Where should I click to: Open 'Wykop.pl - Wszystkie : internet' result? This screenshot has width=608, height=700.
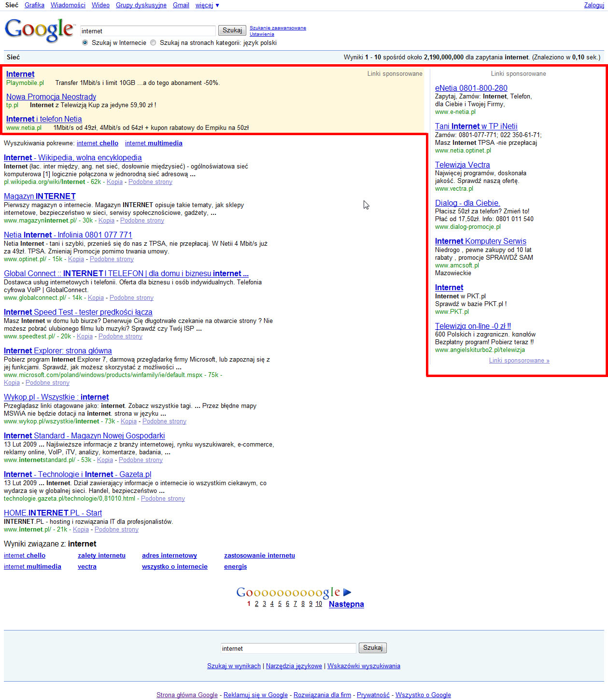(57, 397)
